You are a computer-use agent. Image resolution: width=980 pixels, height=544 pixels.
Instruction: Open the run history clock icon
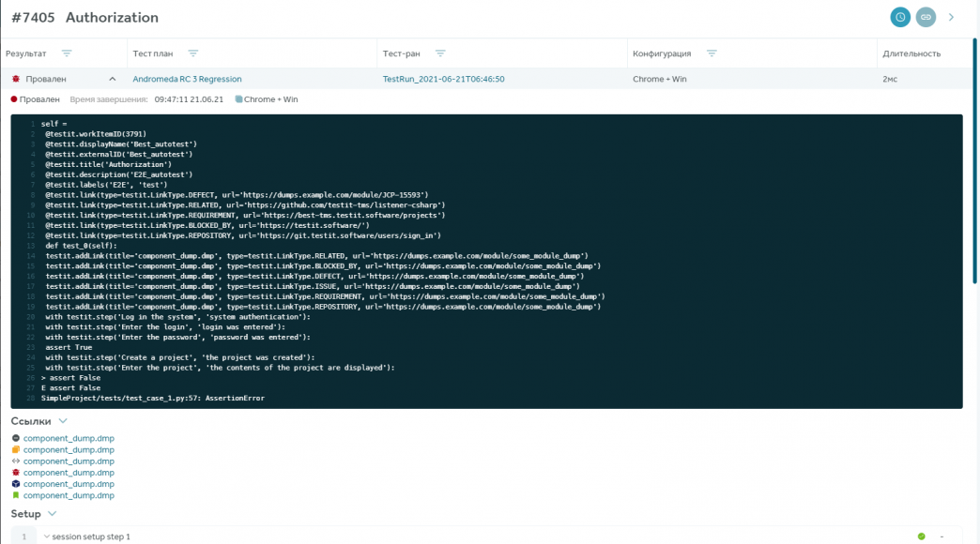[900, 17]
